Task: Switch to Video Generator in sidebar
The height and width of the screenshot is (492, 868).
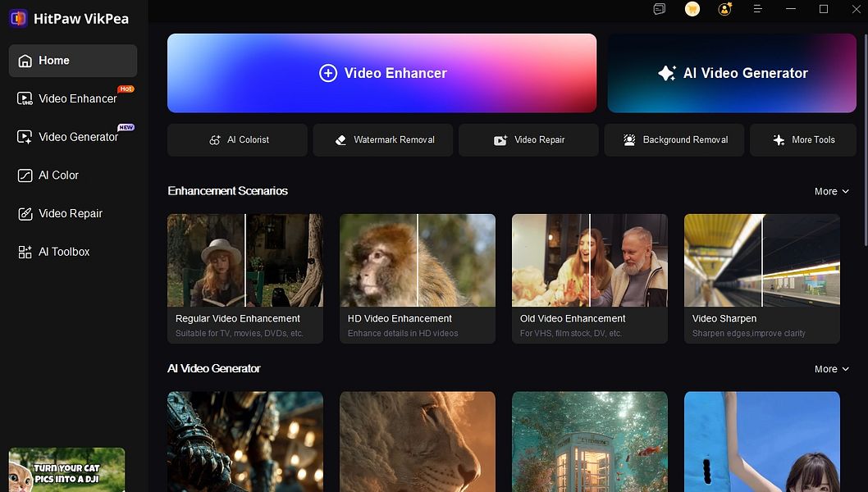Action: click(x=73, y=137)
